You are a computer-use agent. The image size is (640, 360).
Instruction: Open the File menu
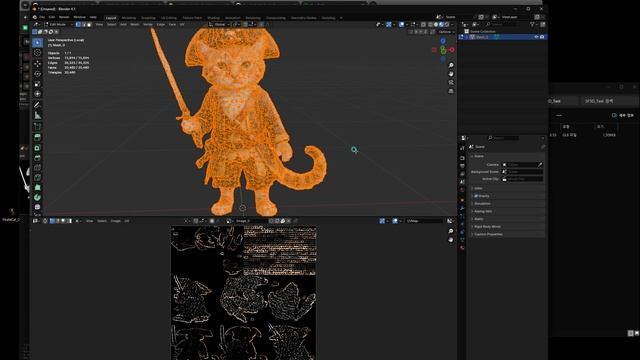point(42,17)
